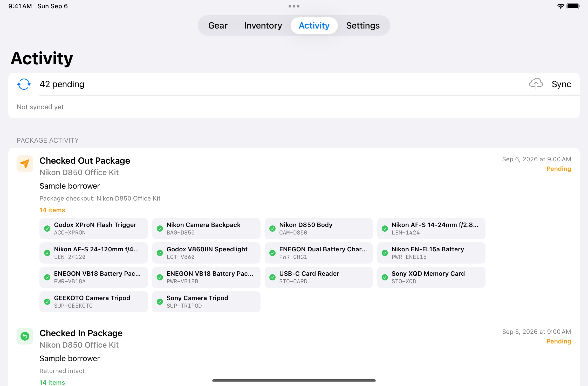This screenshot has width=588, height=386.
Task: Tap the Sync button
Action: point(561,84)
